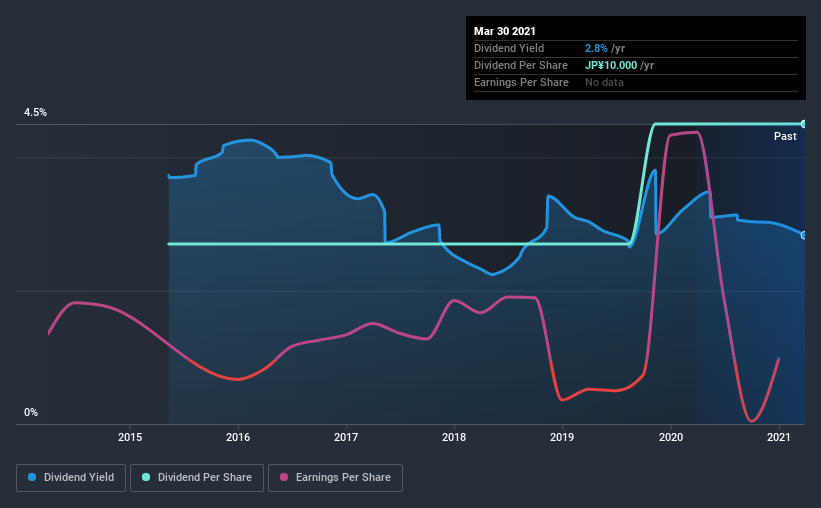
Task: Click the 2.8% dividend yield value
Action: click(596, 48)
